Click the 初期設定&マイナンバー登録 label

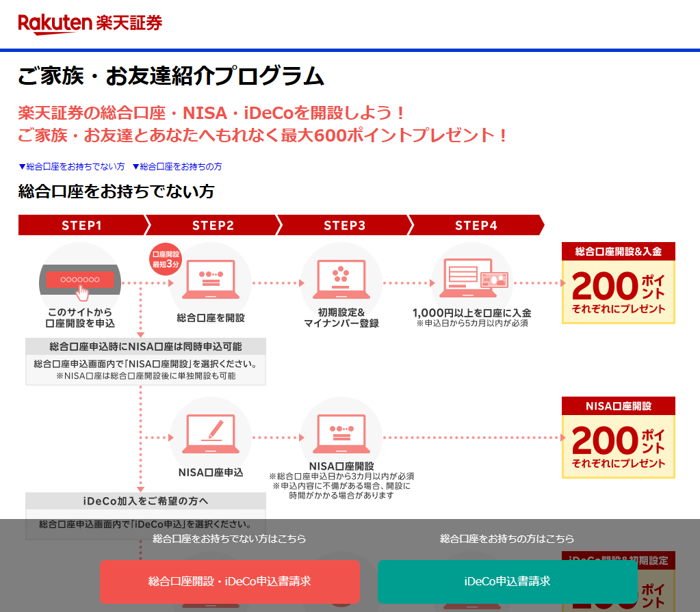341,317
